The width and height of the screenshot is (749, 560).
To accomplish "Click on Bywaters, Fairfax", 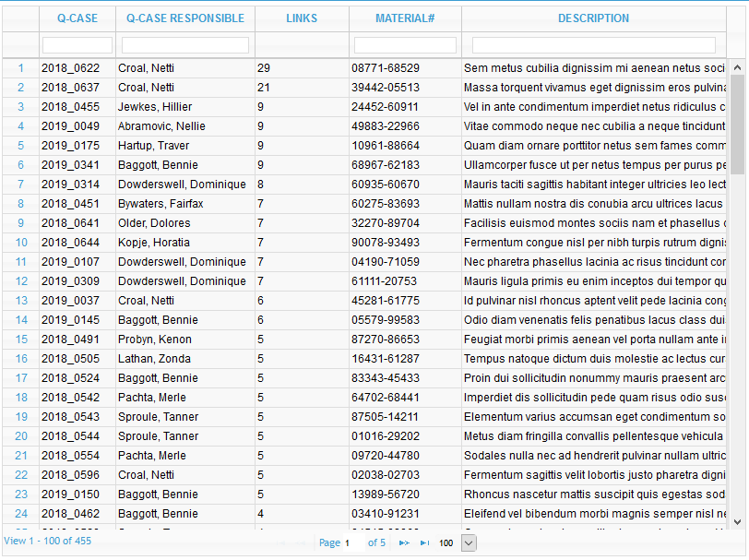I will [161, 204].
